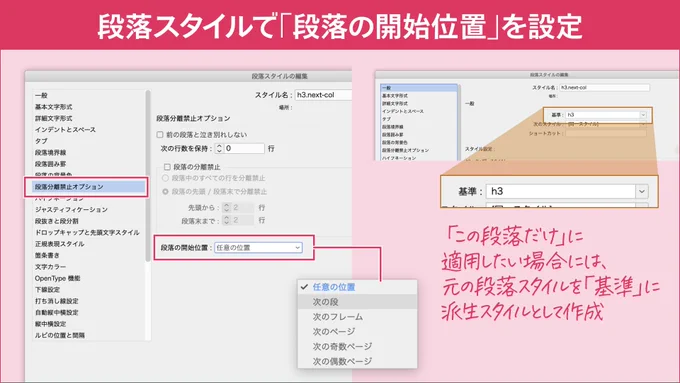Click the 一般 panel dialog's スタイル名 field

[605, 88]
